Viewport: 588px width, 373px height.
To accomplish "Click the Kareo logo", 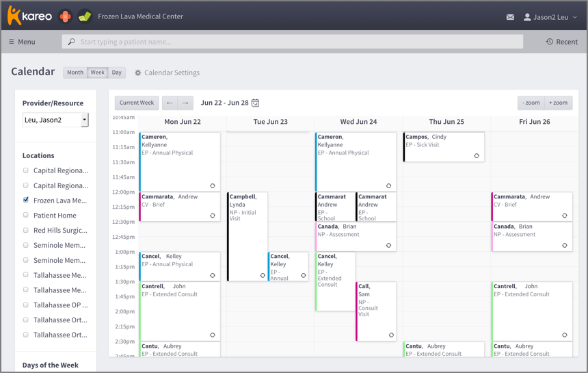I will click(x=29, y=16).
